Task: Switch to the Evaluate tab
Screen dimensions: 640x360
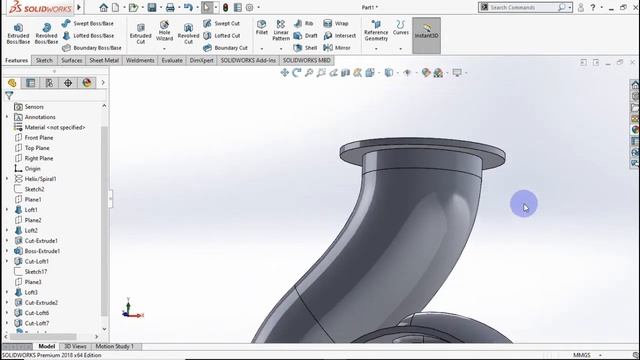Action: [x=172, y=60]
